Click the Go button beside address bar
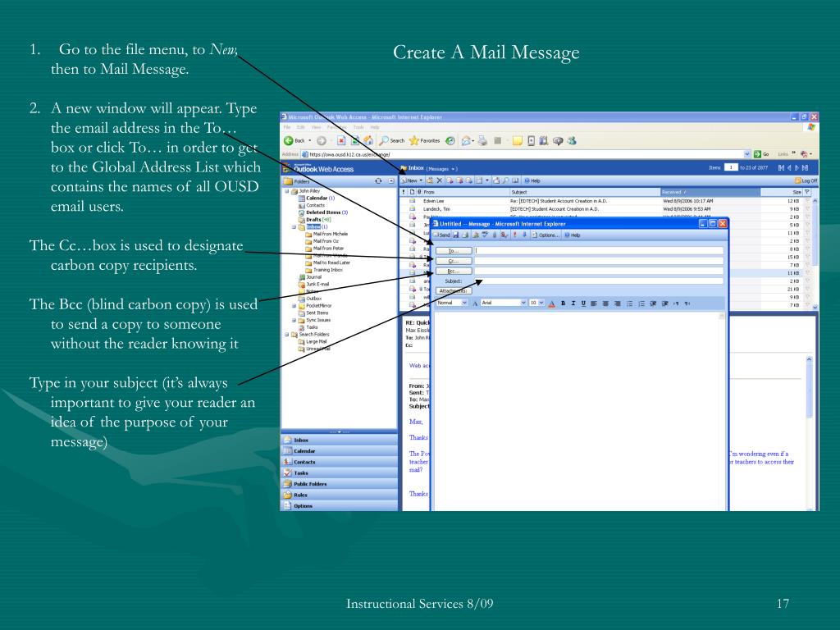This screenshot has height=630, width=840. click(761, 154)
